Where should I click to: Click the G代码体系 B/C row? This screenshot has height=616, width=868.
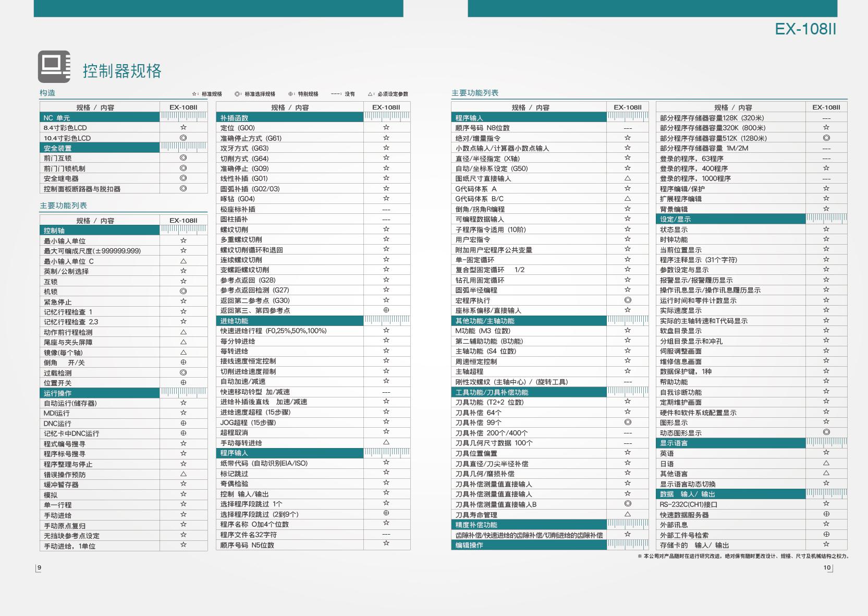click(550, 199)
